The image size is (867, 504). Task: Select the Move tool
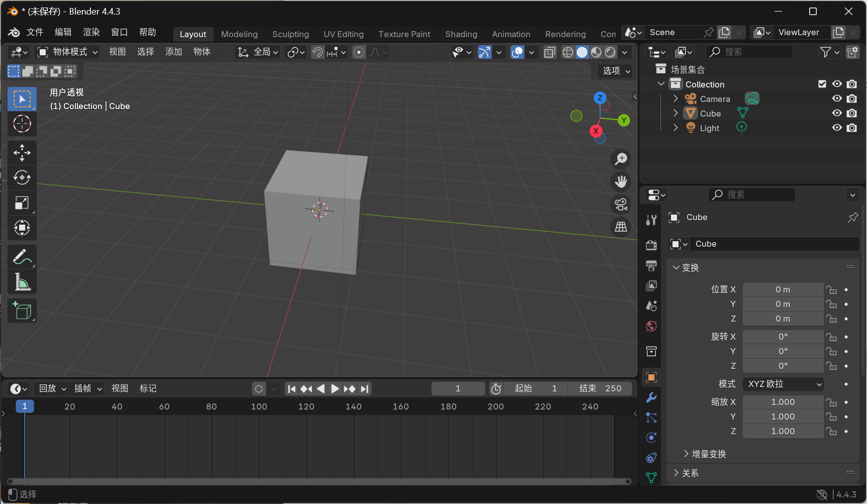22,153
